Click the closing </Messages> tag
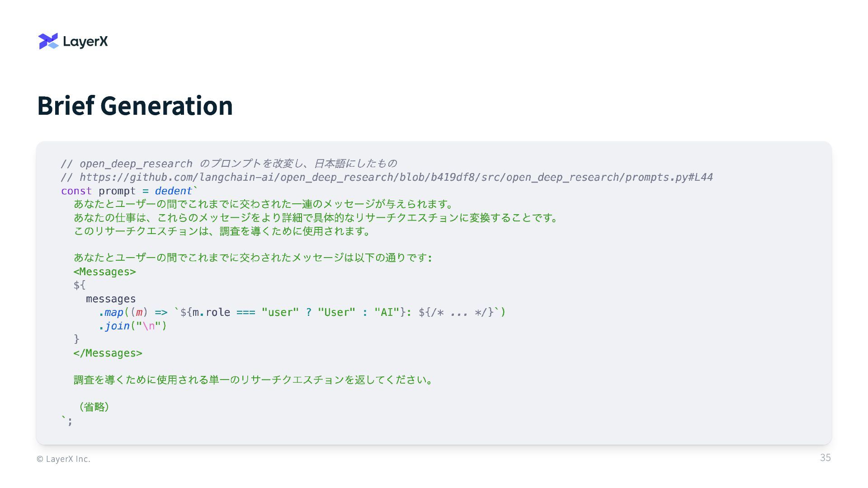868x488 pixels. point(108,353)
